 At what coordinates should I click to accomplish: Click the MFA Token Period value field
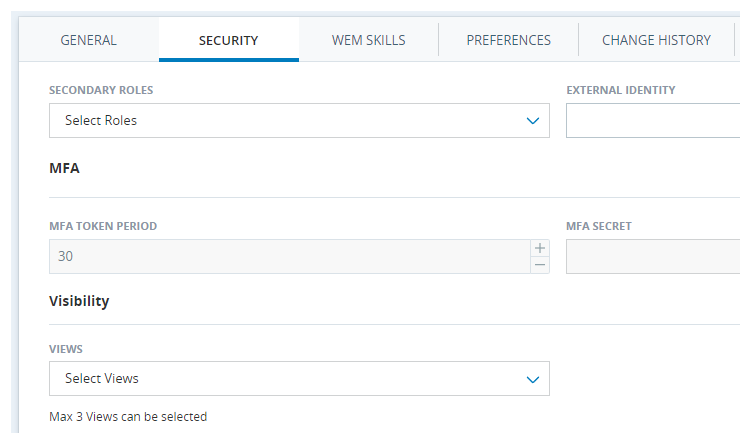point(290,257)
